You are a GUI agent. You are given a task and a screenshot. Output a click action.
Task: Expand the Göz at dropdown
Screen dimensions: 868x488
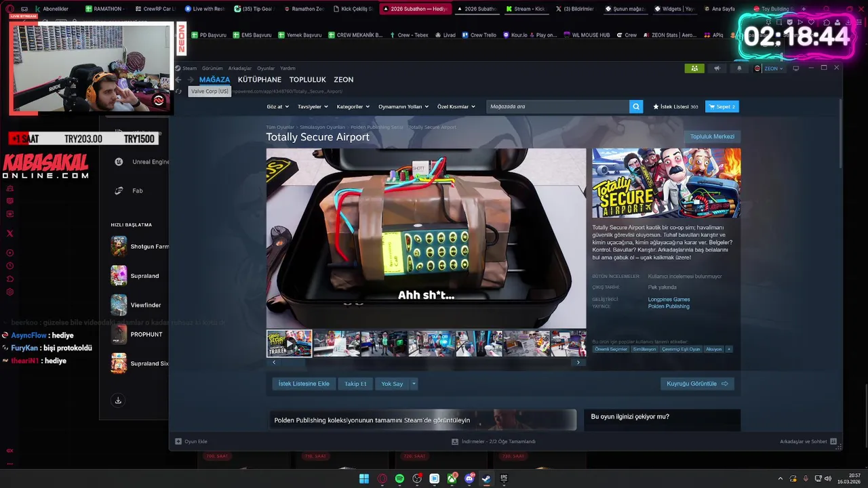277,106
